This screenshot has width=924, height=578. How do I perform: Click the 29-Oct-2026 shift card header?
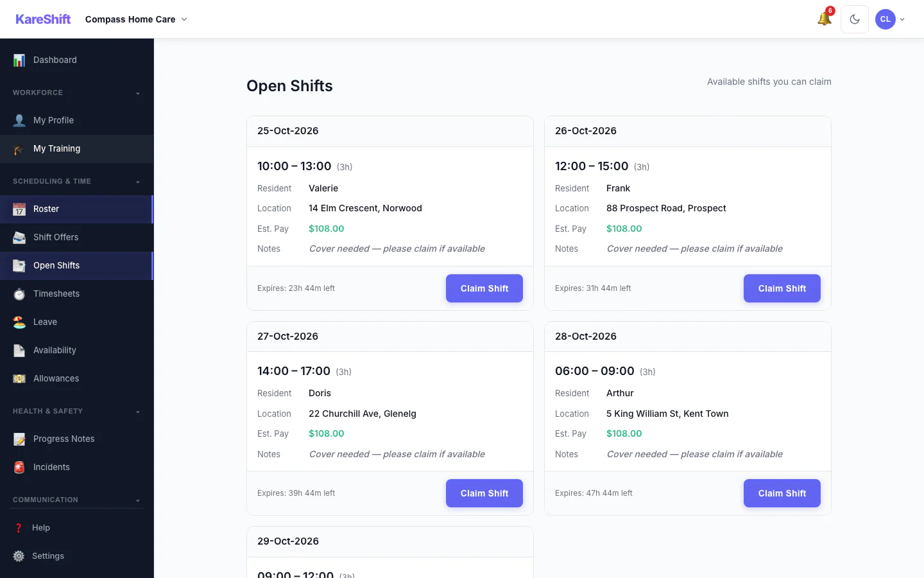(390, 541)
